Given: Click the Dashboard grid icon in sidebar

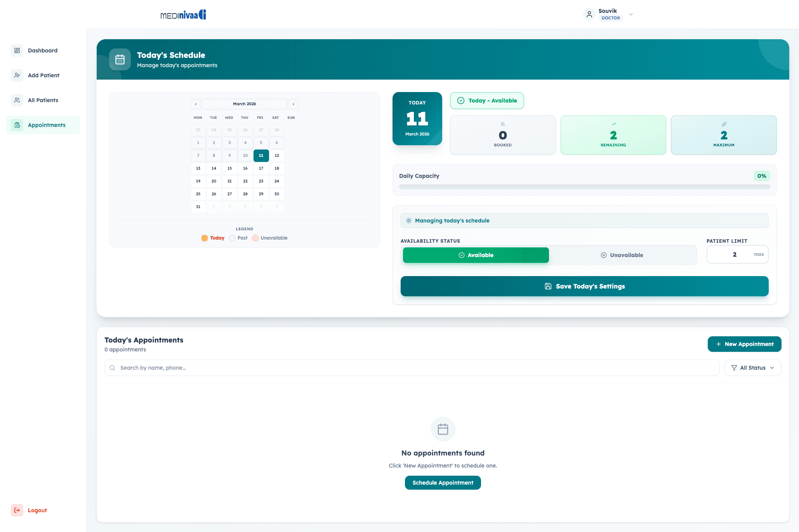Looking at the screenshot, I should click(17, 50).
